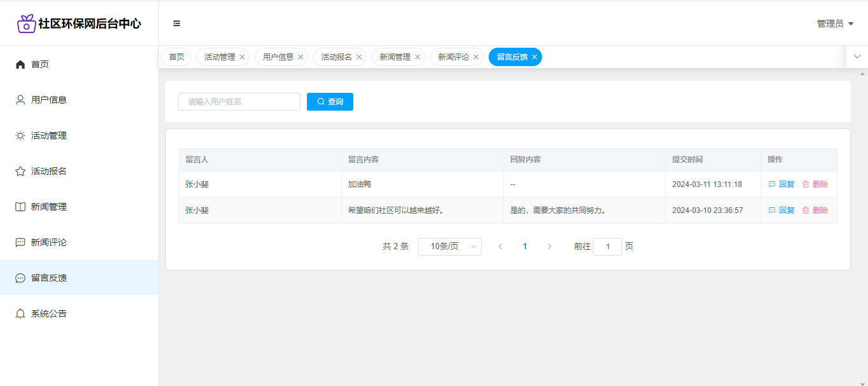Close the active 留言反馈 tab

click(x=534, y=57)
